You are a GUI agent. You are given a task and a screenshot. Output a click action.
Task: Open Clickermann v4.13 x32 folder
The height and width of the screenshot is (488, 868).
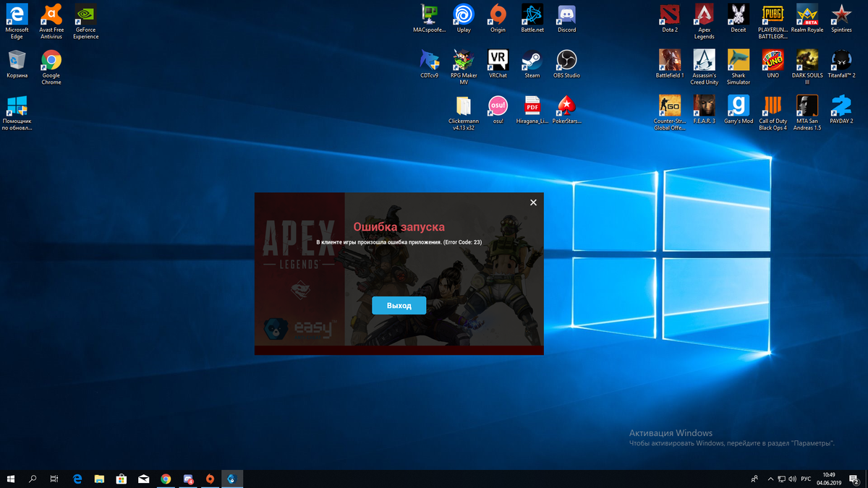[x=464, y=113]
